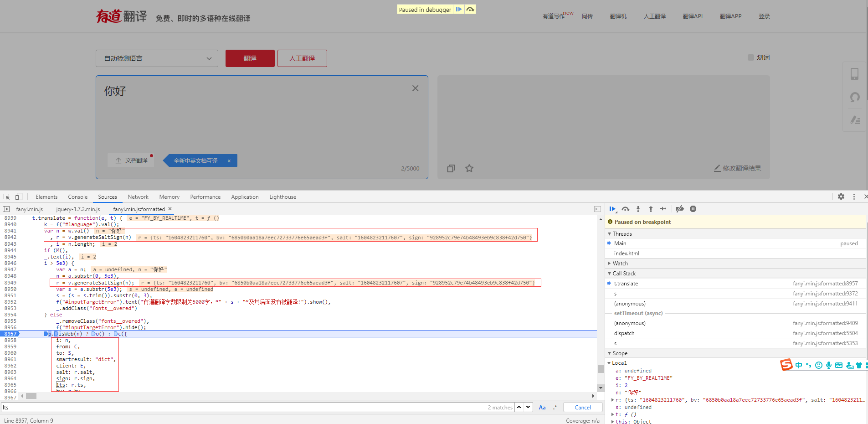
Task: Show the file navigator pane
Action: pos(6,209)
